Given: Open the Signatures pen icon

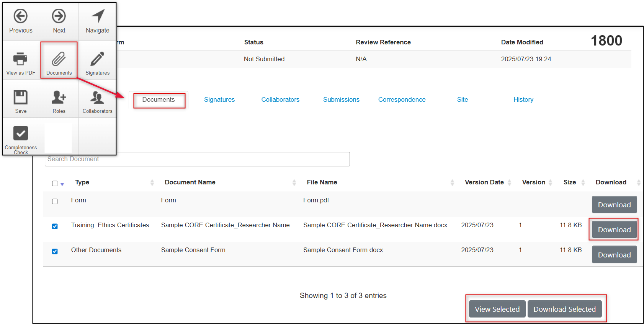Looking at the screenshot, I should coord(97,59).
